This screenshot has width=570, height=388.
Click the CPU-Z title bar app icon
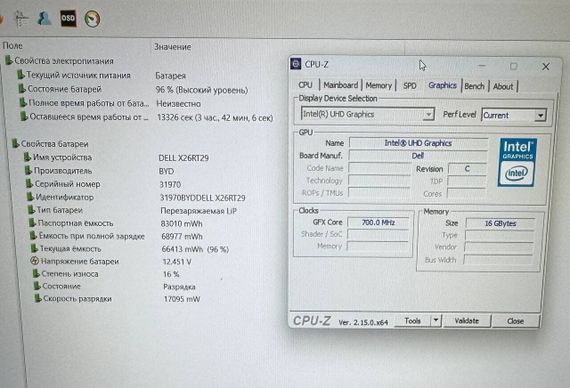tap(296, 64)
